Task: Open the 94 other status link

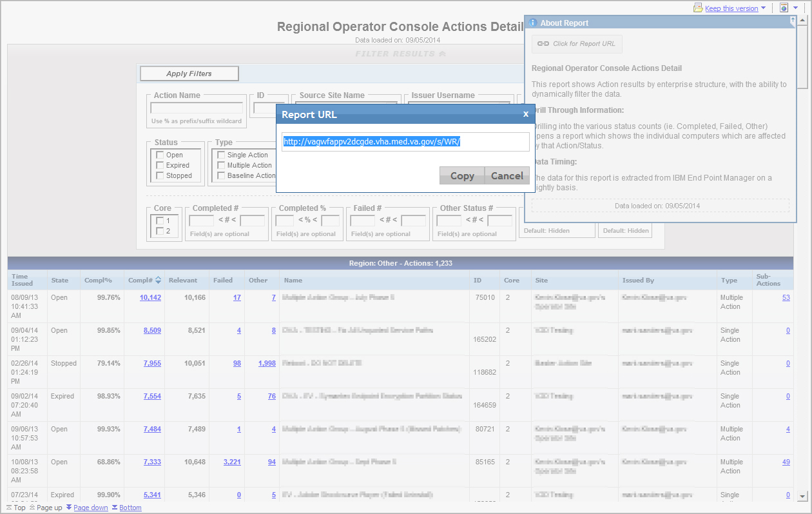Action: pos(272,462)
